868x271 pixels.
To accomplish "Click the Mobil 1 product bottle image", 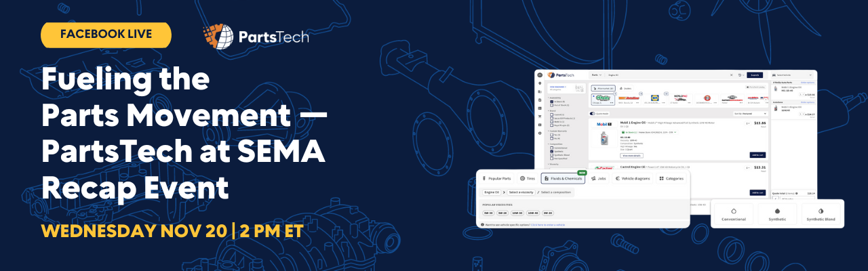I will (604, 138).
